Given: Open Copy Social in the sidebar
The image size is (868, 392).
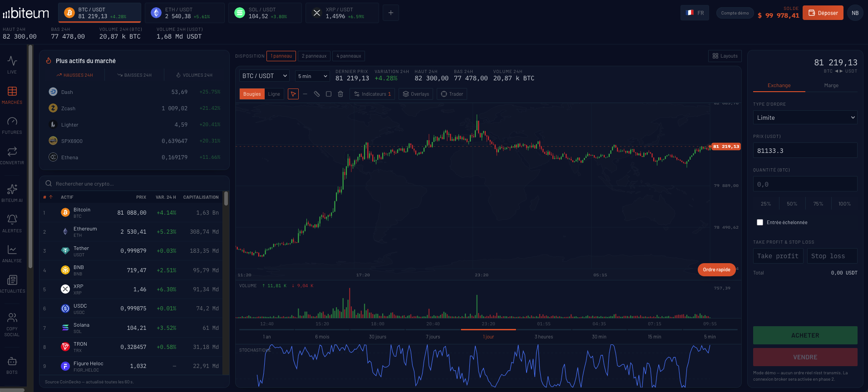Looking at the screenshot, I should point(12,324).
